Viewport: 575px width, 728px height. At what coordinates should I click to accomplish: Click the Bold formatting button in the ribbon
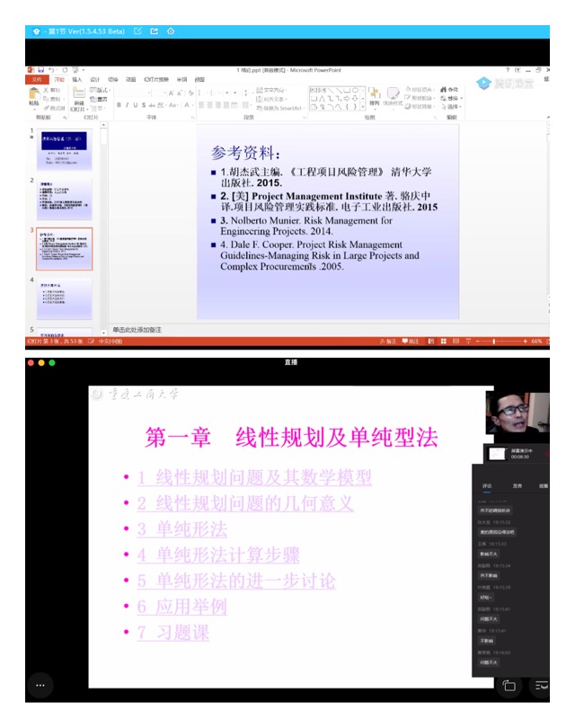tap(119, 105)
